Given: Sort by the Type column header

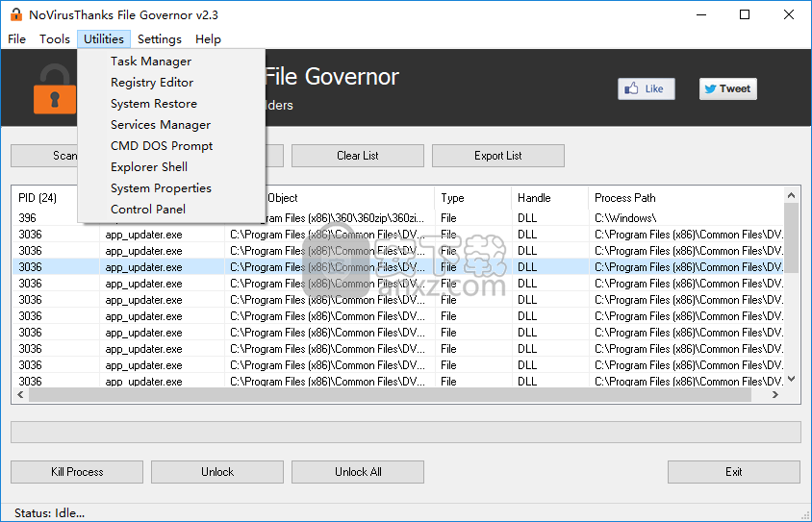Looking at the screenshot, I should click(472, 198).
